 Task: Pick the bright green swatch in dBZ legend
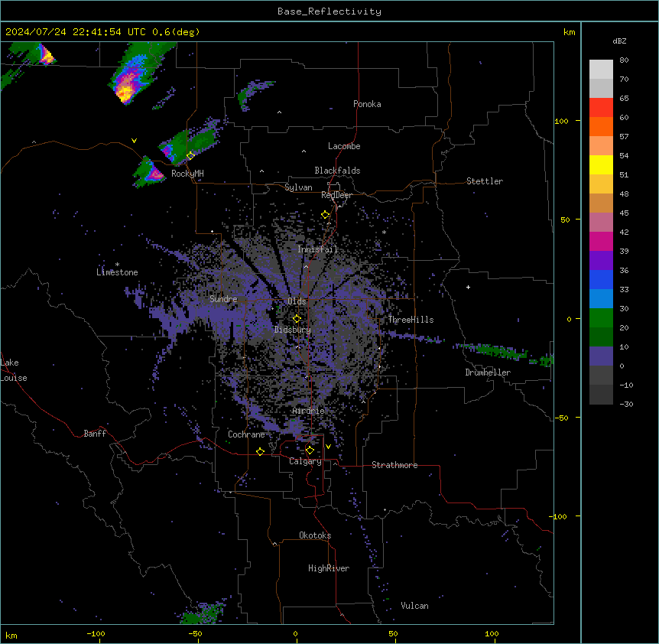tap(601, 318)
